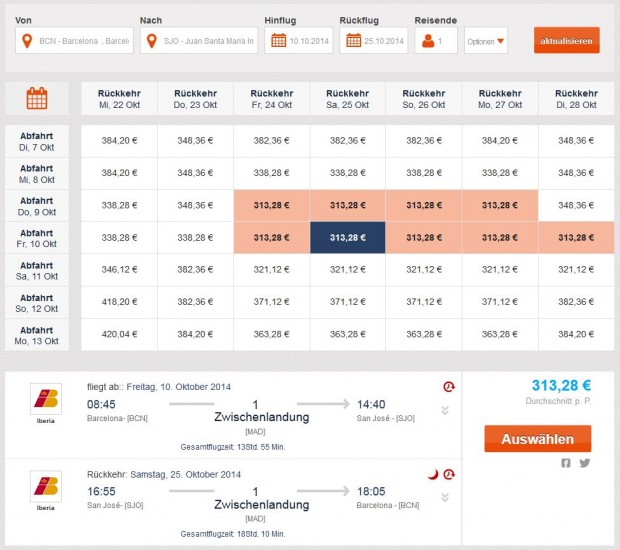Choose the dark blue selected 313,28 € cell

coord(348,238)
